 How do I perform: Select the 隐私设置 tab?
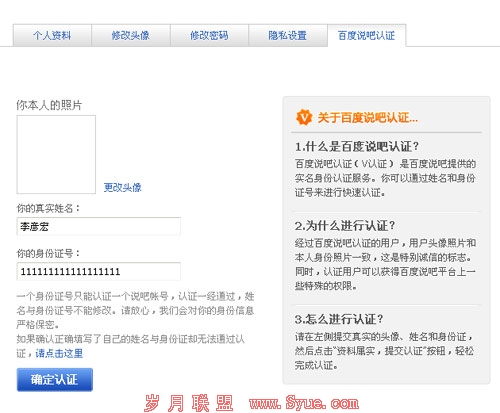(288, 35)
